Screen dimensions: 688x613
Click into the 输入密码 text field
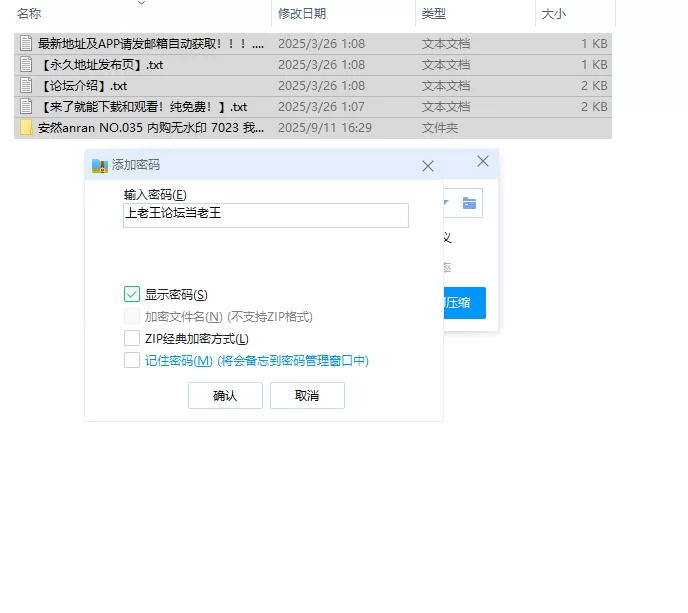tap(265, 215)
